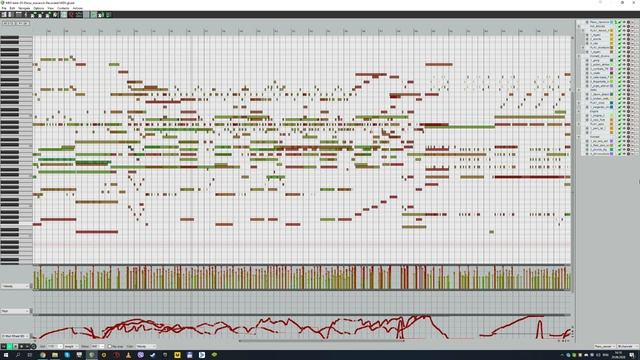Open the Contents menu

(63, 8)
